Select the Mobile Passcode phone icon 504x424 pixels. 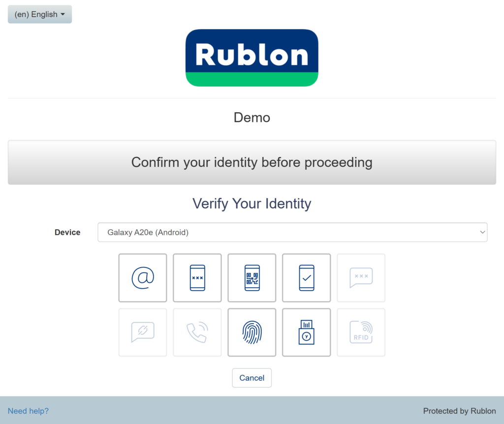click(197, 278)
